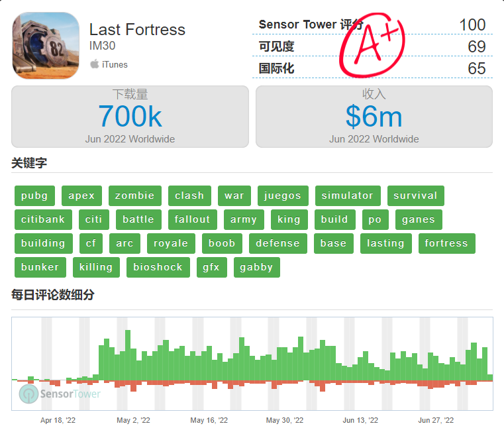Click the May 2, '22 chart date
504x436 pixels.
coord(133,420)
